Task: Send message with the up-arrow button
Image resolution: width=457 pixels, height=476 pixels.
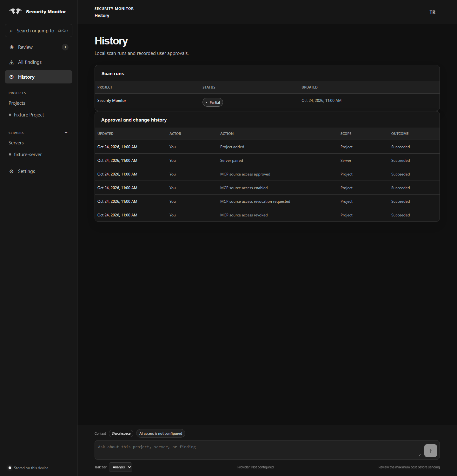Action: point(430,451)
